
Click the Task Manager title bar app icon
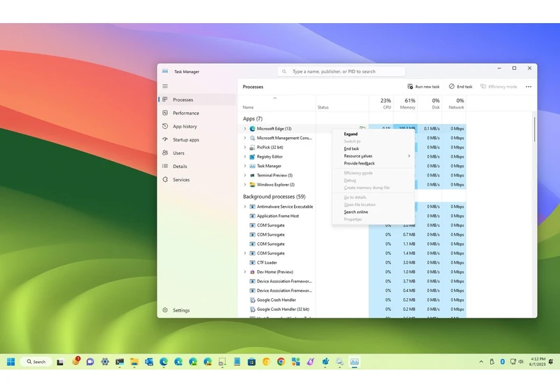point(165,71)
